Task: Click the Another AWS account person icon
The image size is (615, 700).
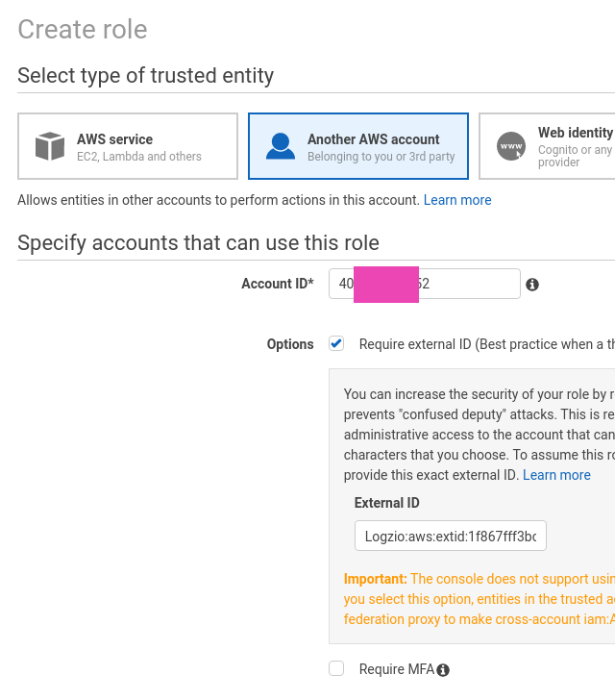Action: pos(281,146)
